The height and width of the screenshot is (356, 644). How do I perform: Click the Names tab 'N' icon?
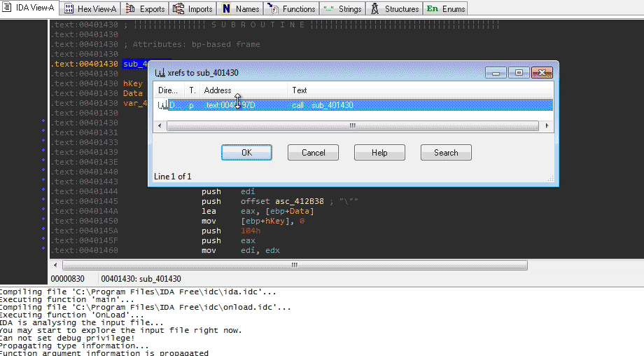[x=227, y=9]
